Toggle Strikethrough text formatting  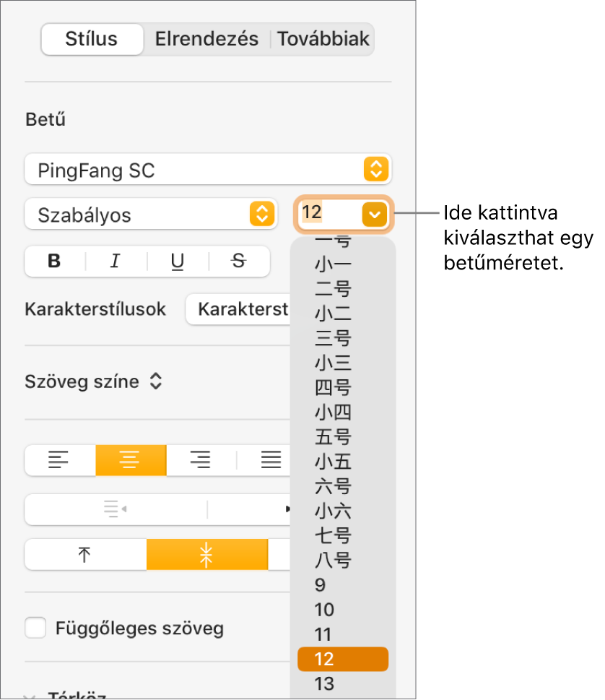pos(239,262)
